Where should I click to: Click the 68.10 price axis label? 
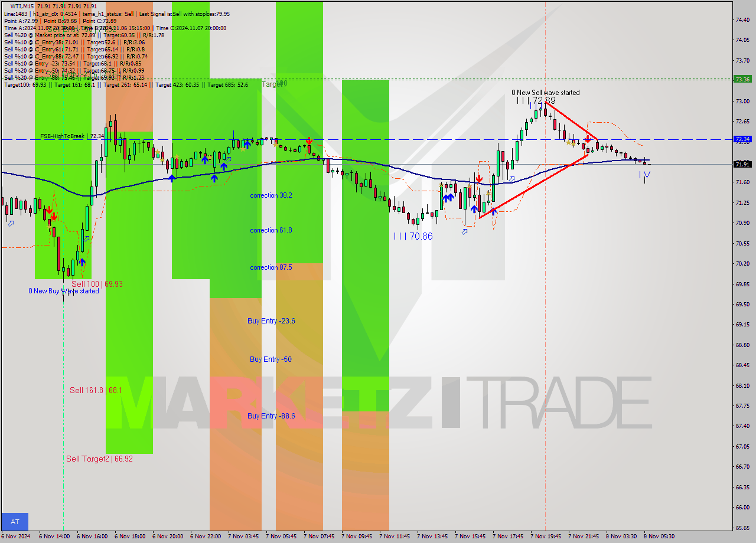742,385
